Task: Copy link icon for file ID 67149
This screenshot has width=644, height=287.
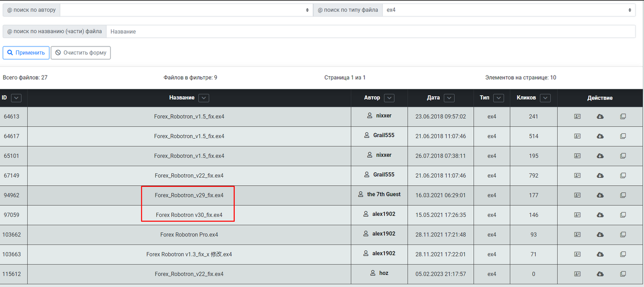Action: point(623,176)
